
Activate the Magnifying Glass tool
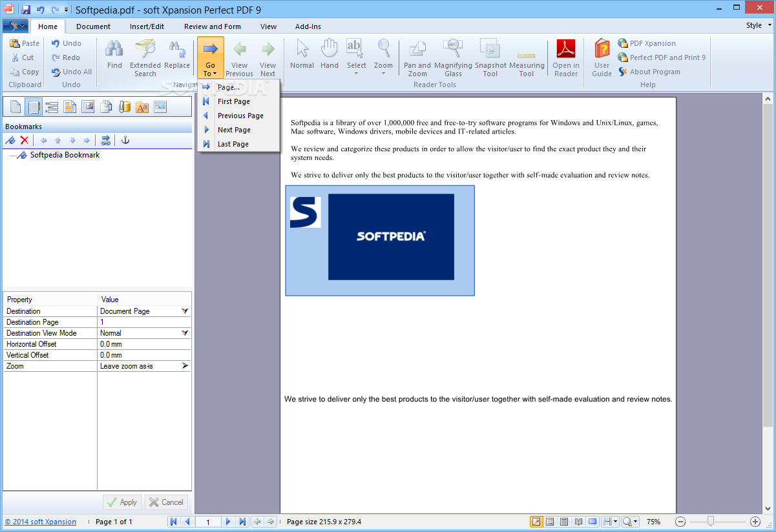pyautogui.click(x=453, y=58)
